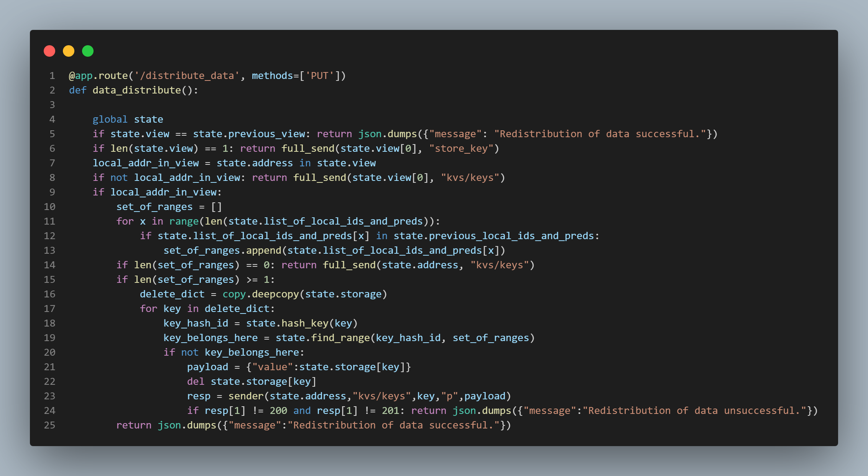The image size is (868, 476).
Task: Click line number 25 in gutter
Action: [x=49, y=425]
